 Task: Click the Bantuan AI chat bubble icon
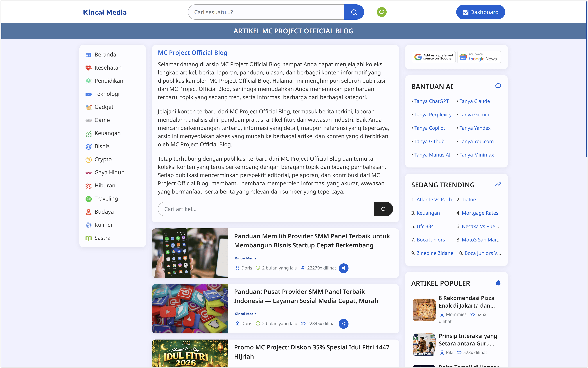[498, 86]
